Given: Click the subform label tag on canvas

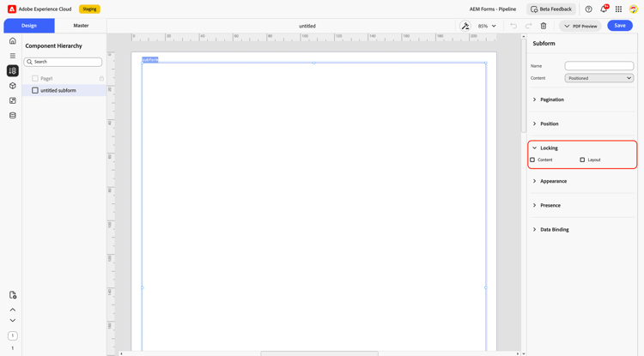Looking at the screenshot, I should tap(150, 60).
